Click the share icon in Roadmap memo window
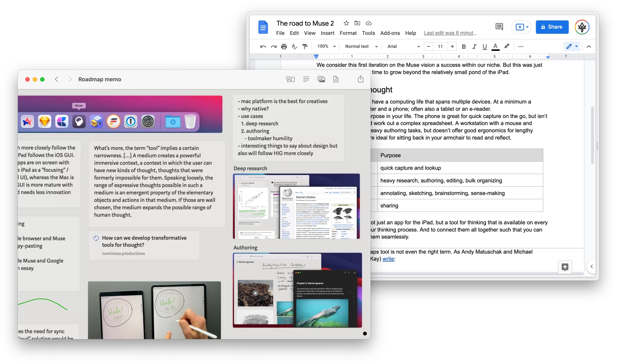This screenshot has height=364, width=617. click(360, 79)
